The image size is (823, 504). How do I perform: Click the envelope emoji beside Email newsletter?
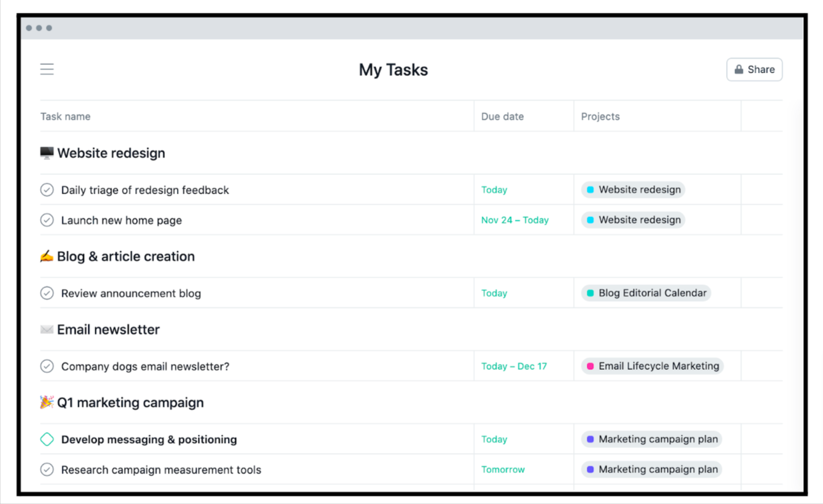pyautogui.click(x=46, y=329)
